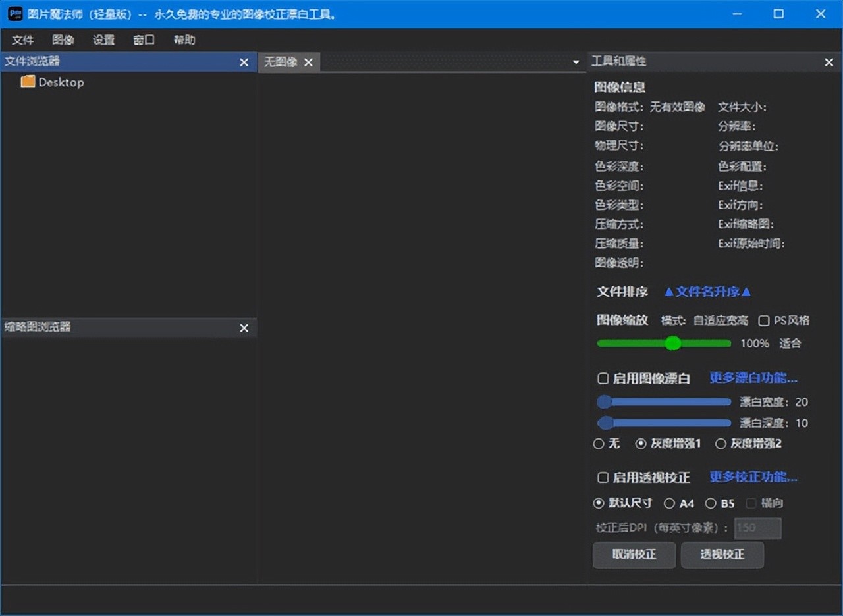Enable 启用透视校正 checkbox

[603, 477]
